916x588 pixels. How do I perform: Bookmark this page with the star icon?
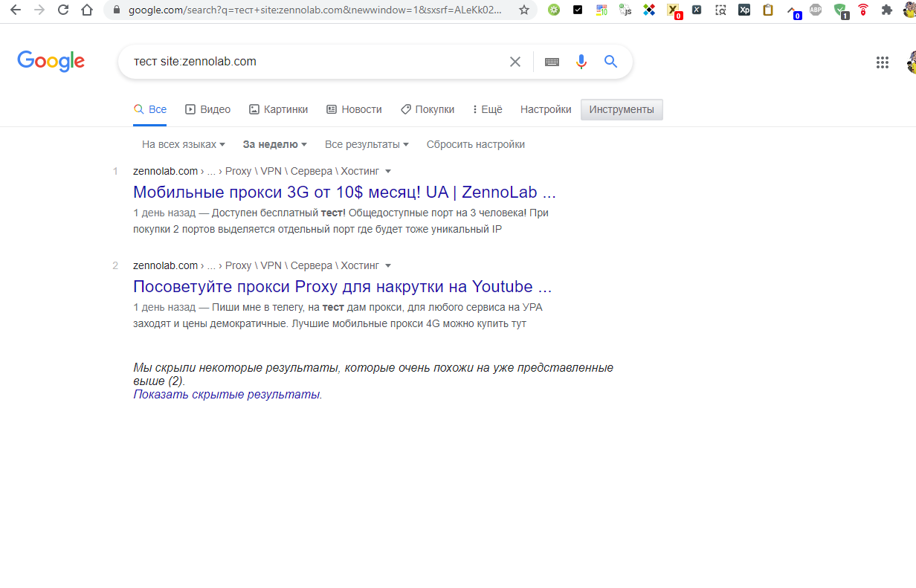click(x=524, y=10)
